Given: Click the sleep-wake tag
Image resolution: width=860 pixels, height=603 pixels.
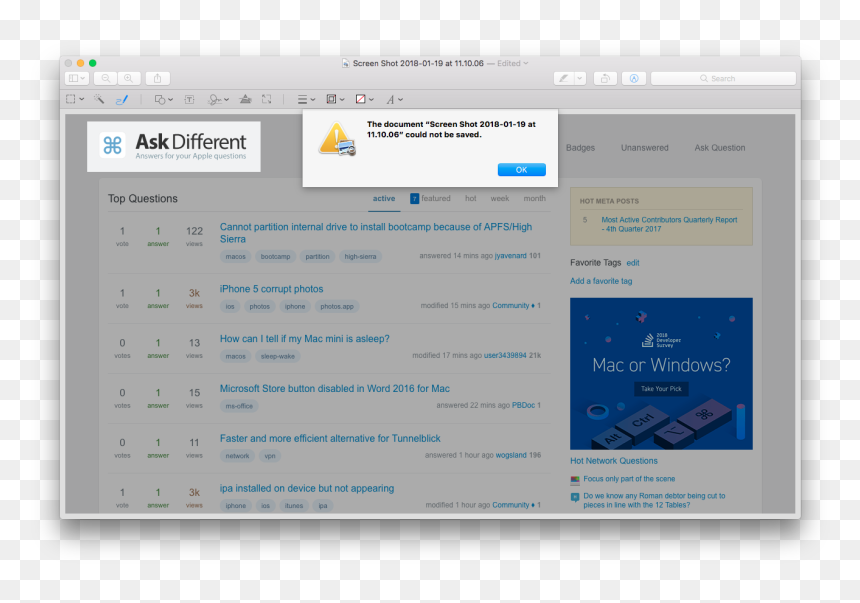Looking at the screenshot, I should (278, 356).
